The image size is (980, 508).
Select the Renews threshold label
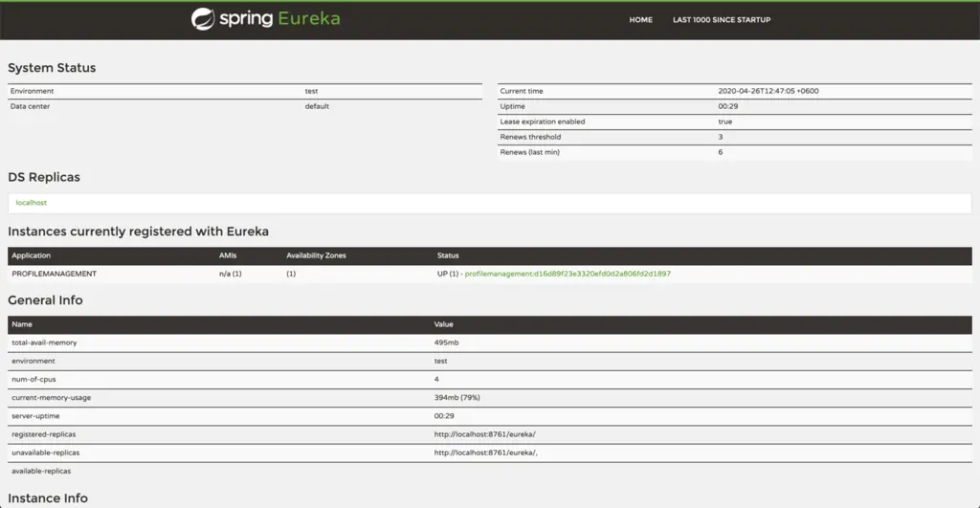point(530,137)
